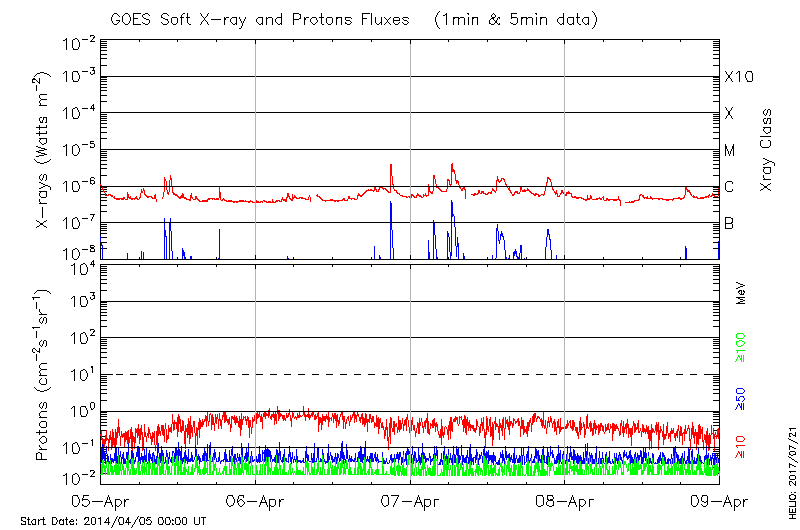Viewport: 800px width, 530px height.
Task: Click the green ≥100 proton legend label
Action: [x=741, y=347]
